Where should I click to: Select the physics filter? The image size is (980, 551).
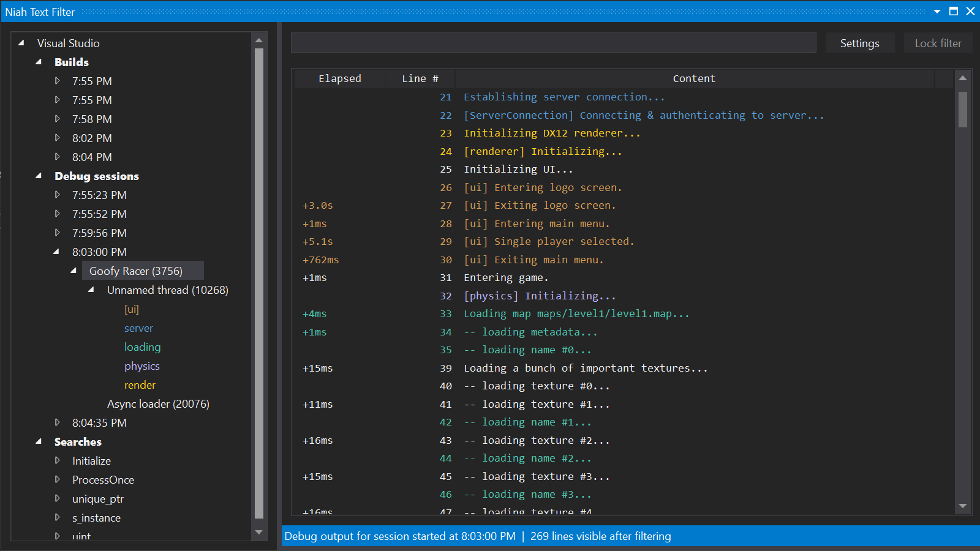click(141, 365)
